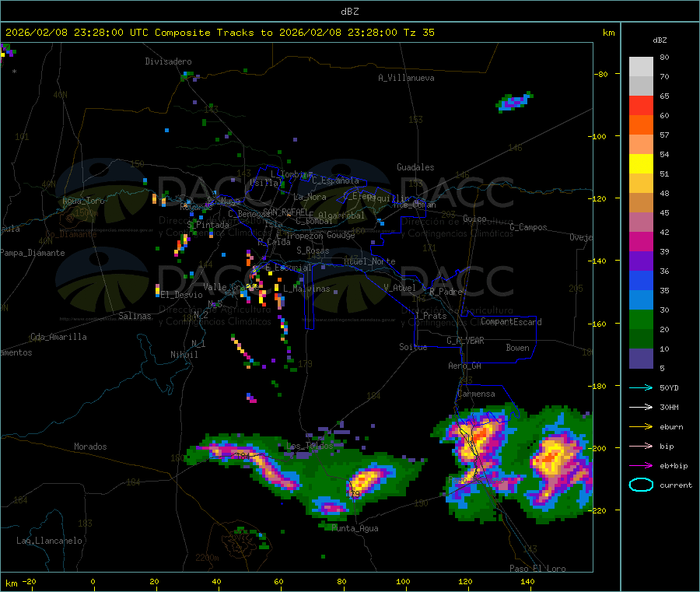
Task: Pick the yellow 51–54 dBZ color swatch
Action: tap(641, 164)
